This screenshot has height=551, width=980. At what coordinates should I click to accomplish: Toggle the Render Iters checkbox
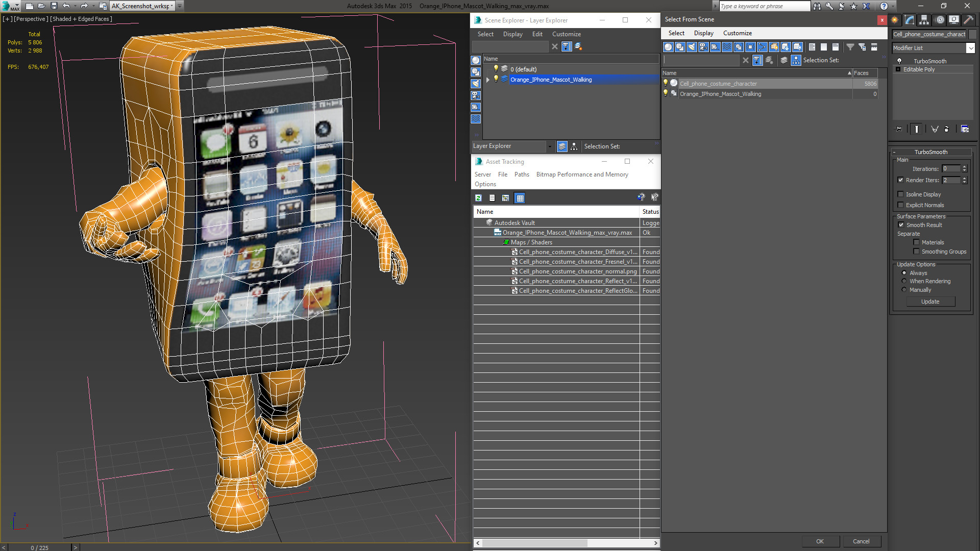pos(901,180)
